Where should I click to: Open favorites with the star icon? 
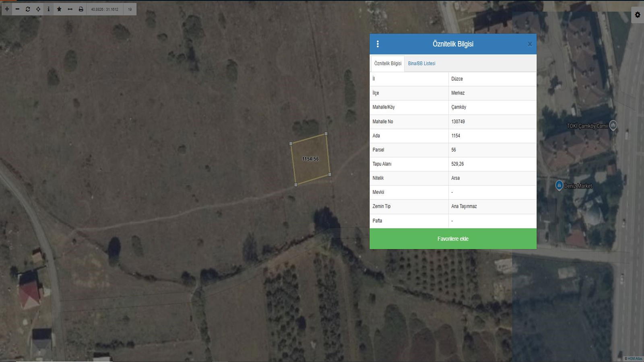click(x=59, y=9)
